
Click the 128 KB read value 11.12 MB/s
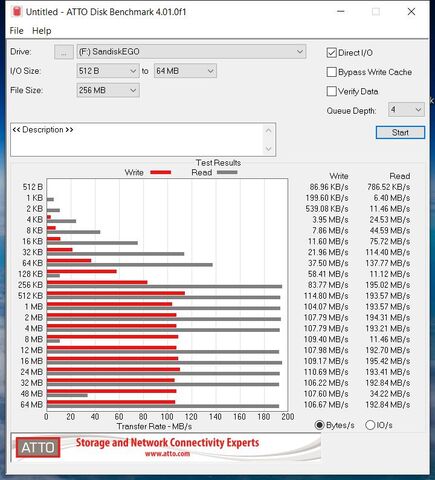pyautogui.click(x=390, y=274)
